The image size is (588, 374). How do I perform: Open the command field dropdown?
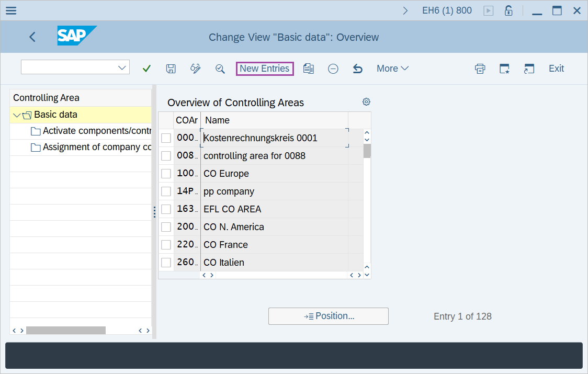pos(122,67)
